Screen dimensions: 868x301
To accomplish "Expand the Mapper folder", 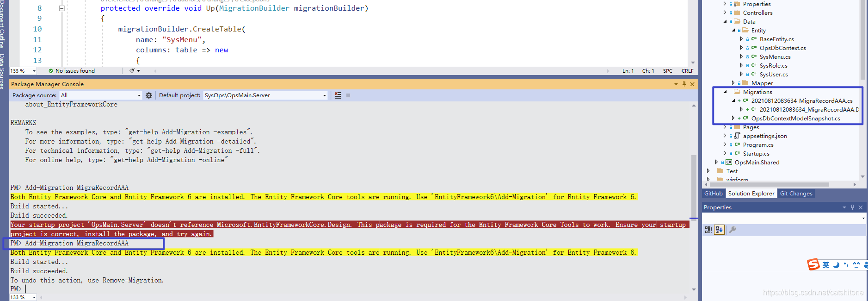I will 733,83.
